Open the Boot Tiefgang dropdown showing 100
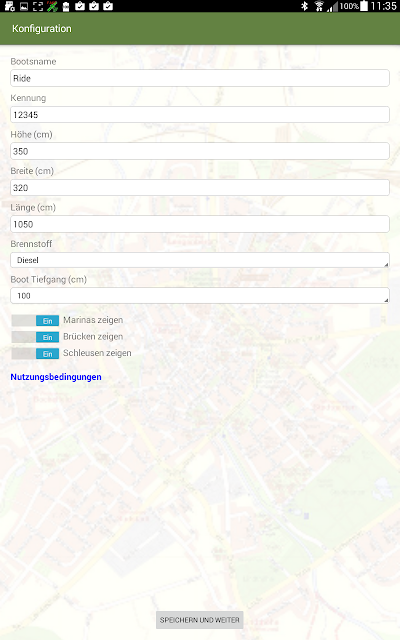Screen dimensions: 400x640 200,296
